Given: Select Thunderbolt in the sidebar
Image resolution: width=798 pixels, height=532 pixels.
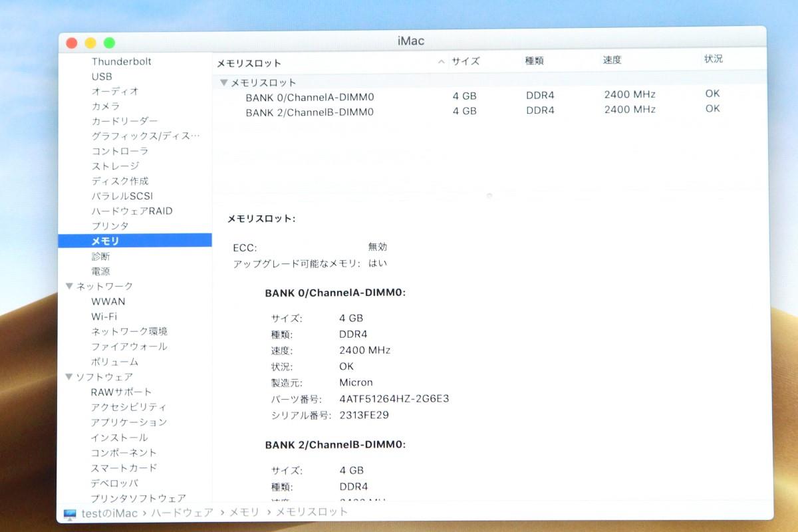Looking at the screenshot, I should click(122, 61).
